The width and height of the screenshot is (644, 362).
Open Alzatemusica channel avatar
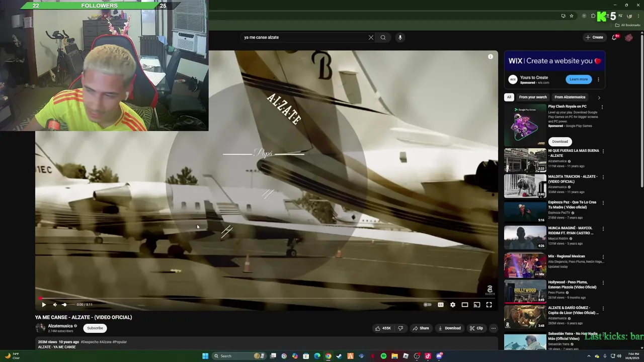click(x=40, y=328)
